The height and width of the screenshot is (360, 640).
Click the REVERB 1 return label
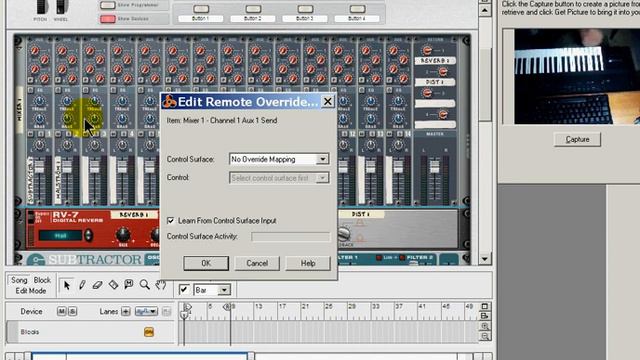[435, 60]
